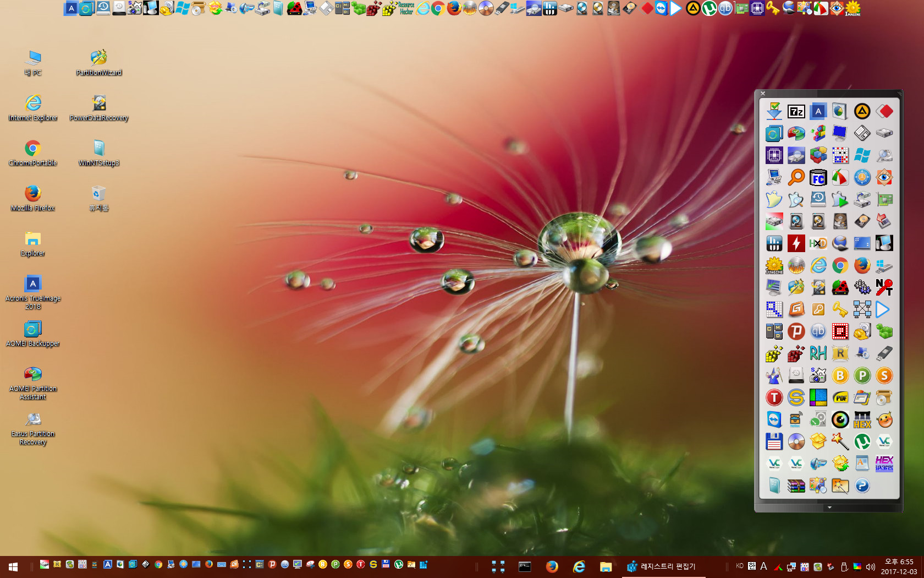Select the 내 PC desktop icon

coord(33,63)
